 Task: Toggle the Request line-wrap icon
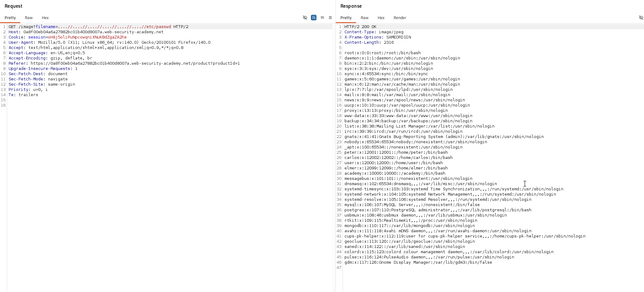click(x=314, y=18)
